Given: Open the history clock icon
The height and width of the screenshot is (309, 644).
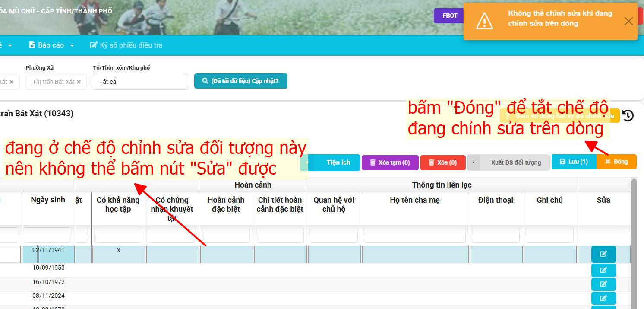Looking at the screenshot, I should pyautogui.click(x=628, y=116).
